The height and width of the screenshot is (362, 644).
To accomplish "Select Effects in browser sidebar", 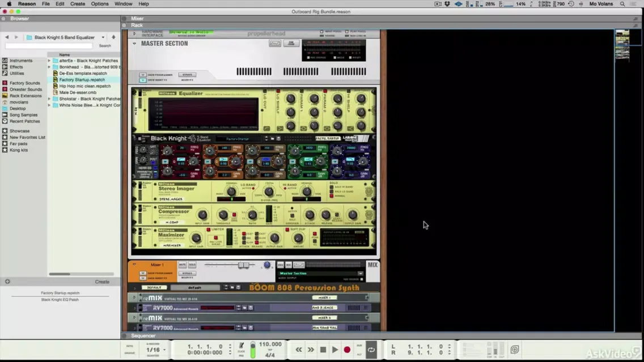I will pos(16,67).
